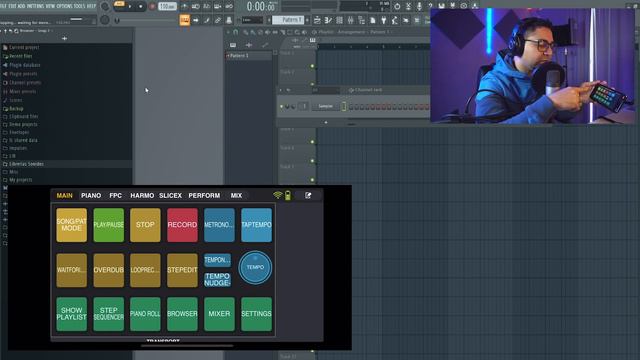Image resolution: width=640 pixels, height=360 pixels.
Task: Click the song position slider in transport
Action: [148, 20]
